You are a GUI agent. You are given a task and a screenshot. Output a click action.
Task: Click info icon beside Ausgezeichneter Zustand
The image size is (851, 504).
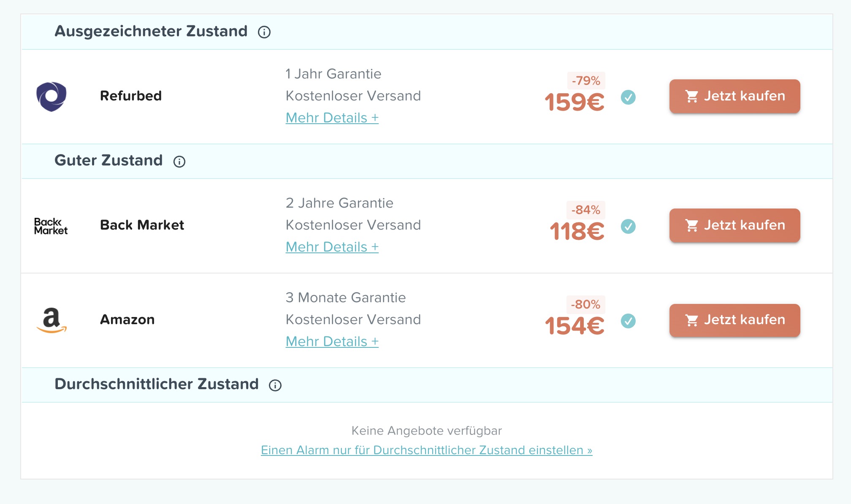click(x=264, y=32)
